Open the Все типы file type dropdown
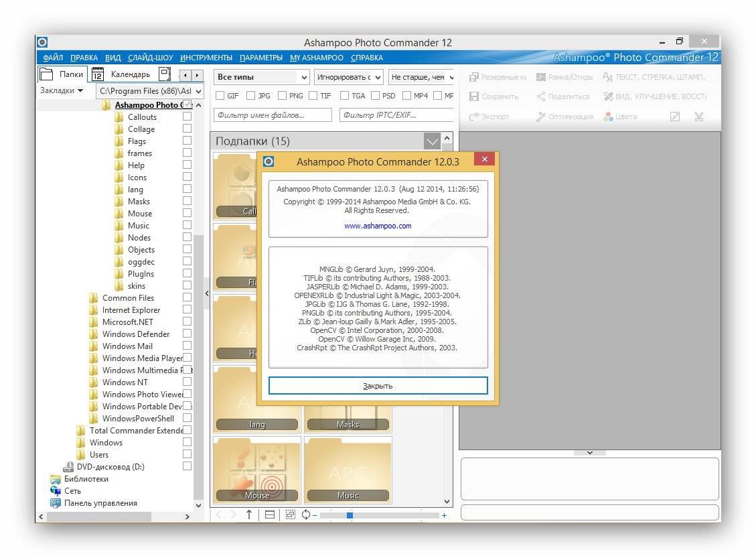Image resolution: width=756 pixels, height=558 pixels. click(x=261, y=77)
